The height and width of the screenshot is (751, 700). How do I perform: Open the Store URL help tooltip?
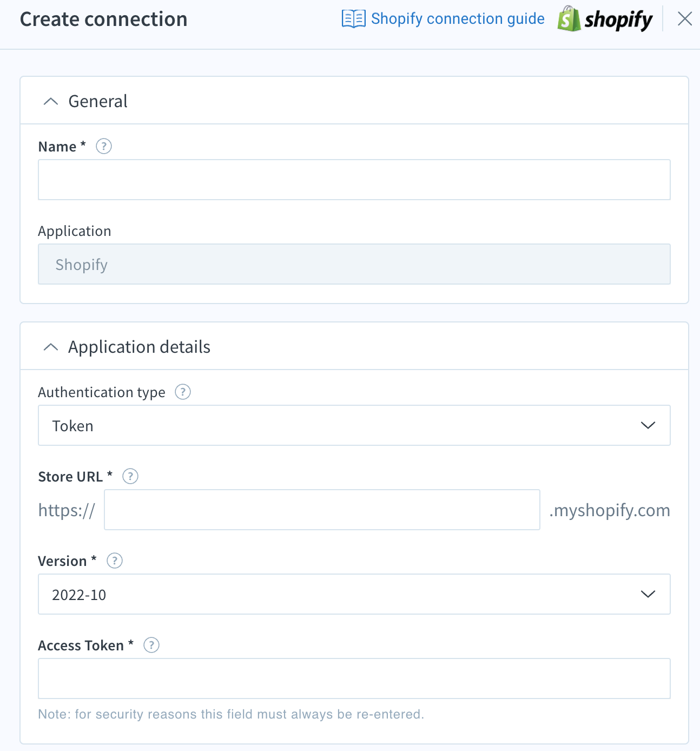[130, 476]
